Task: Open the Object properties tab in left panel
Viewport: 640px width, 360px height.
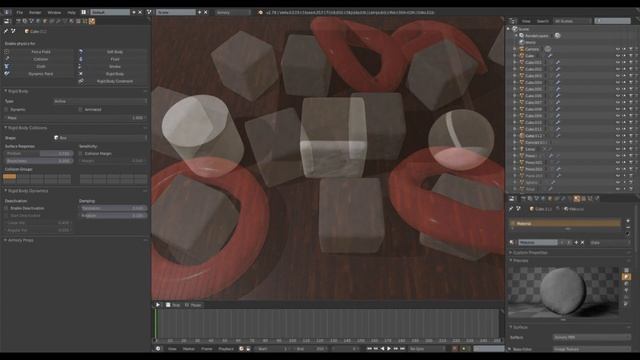Action: click(44, 21)
